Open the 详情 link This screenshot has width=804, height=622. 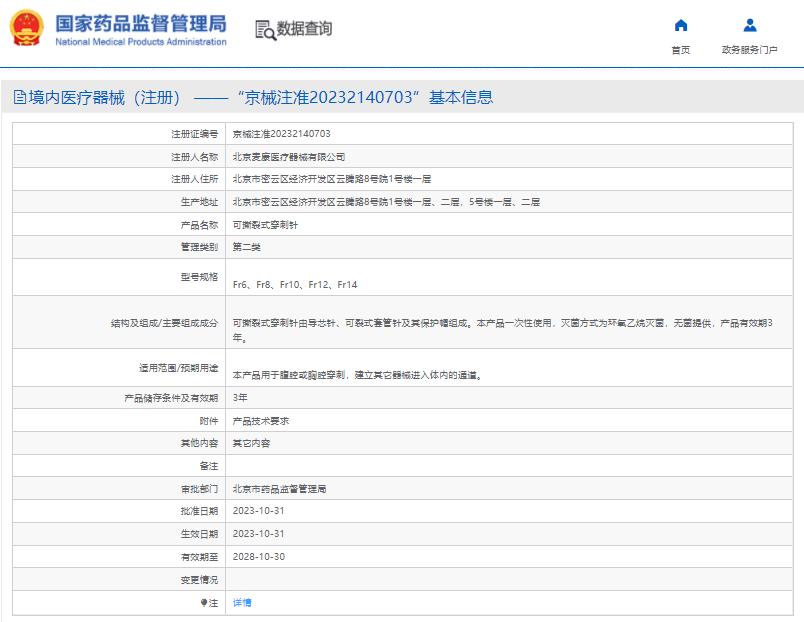pyautogui.click(x=242, y=603)
